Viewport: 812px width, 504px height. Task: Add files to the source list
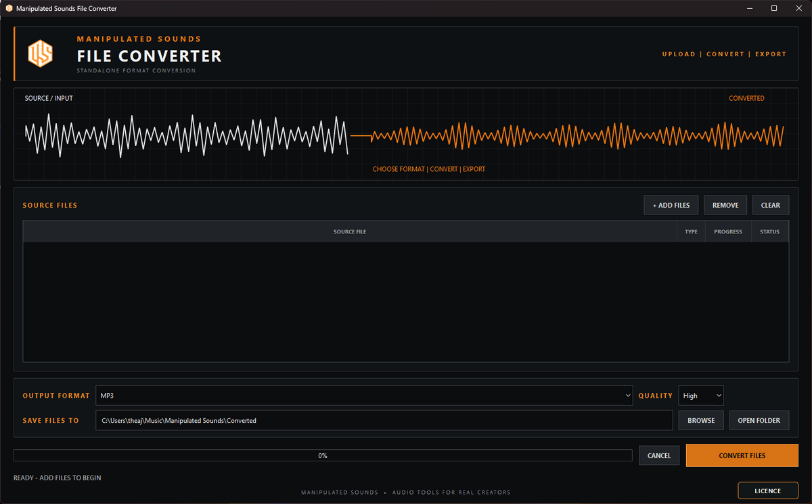671,205
